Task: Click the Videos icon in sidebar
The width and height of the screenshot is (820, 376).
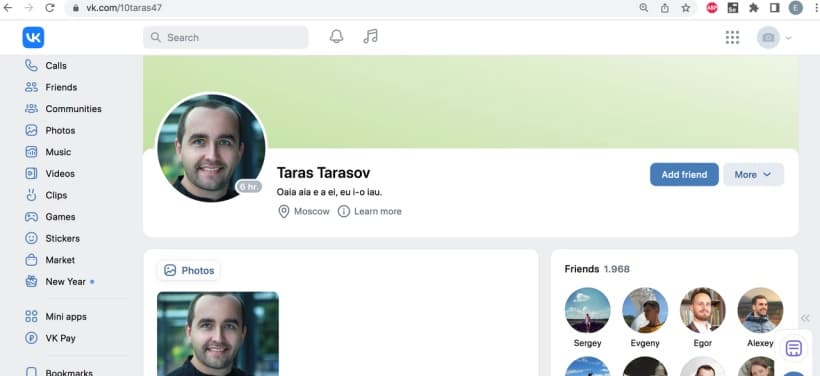Action: 31,174
